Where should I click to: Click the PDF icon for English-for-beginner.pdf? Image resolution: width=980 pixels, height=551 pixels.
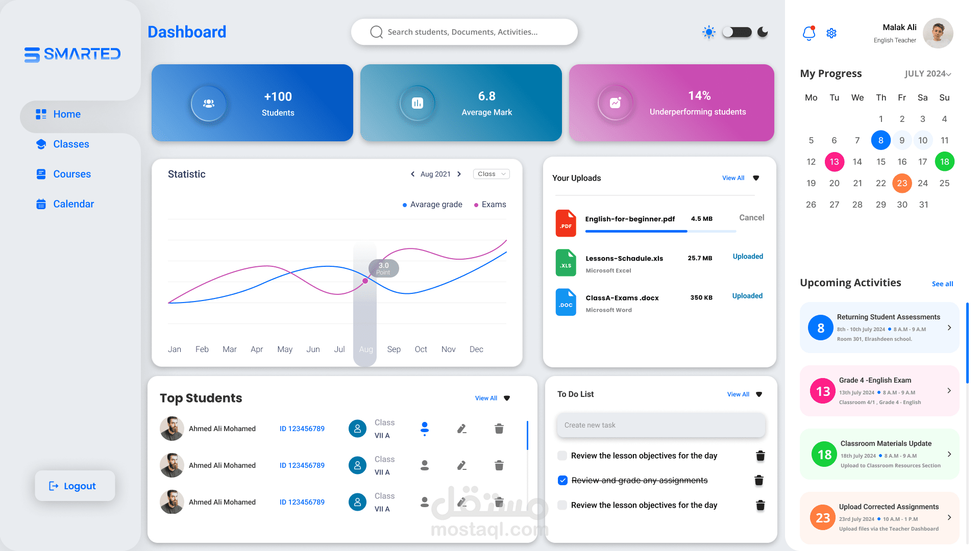pos(566,223)
